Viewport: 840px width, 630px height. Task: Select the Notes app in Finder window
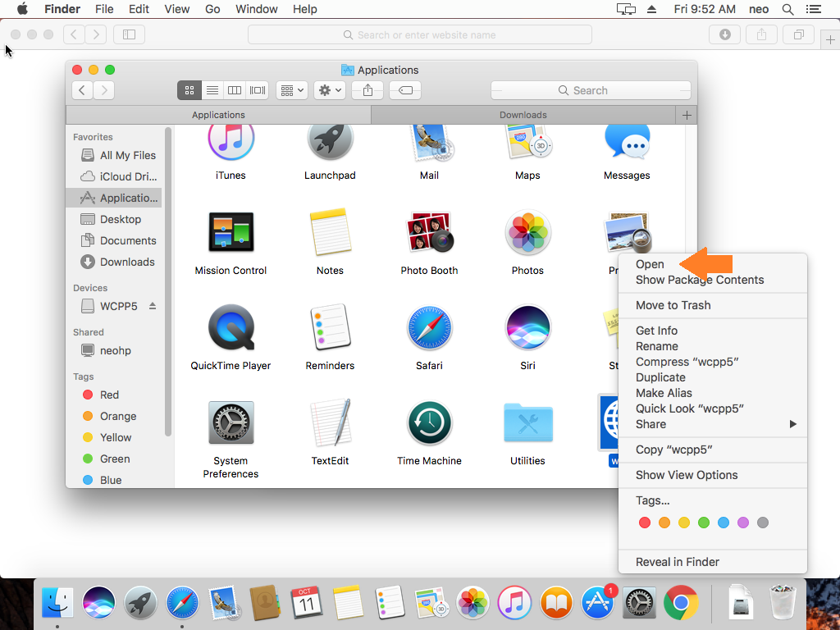(330, 232)
